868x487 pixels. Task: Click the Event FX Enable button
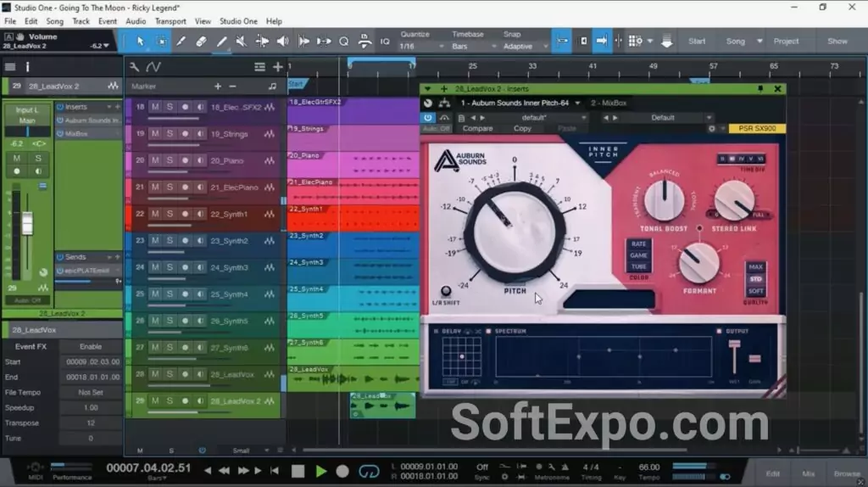90,347
